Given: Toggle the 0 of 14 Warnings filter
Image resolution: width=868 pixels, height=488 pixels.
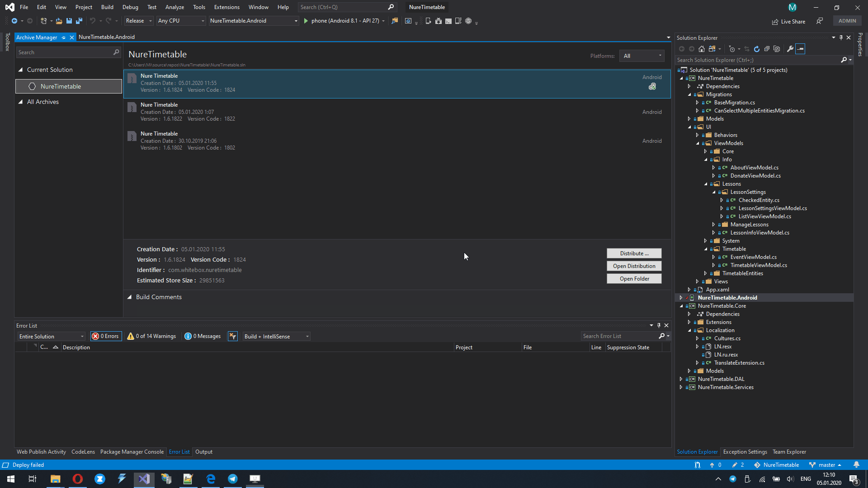Looking at the screenshot, I should pyautogui.click(x=151, y=336).
